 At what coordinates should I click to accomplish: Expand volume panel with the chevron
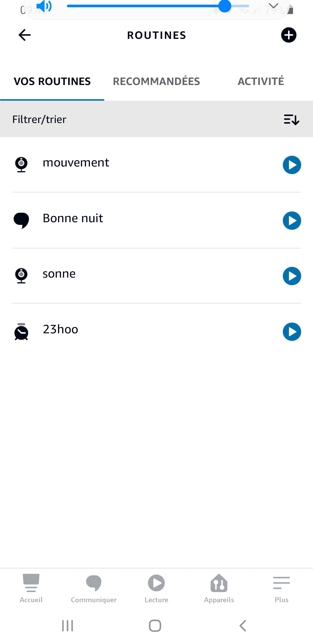(x=273, y=6)
